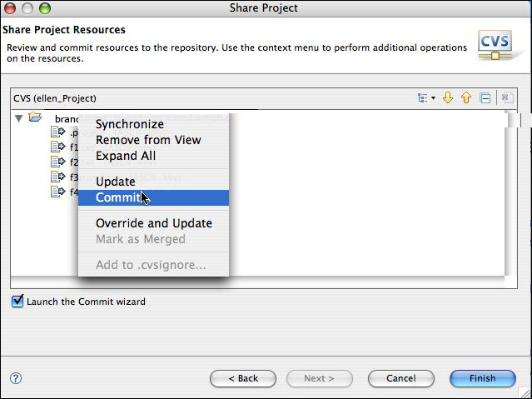Click the resources list vertical scrollbar
Image resolution: width=532 pixels, height=399 pixels.
514,192
